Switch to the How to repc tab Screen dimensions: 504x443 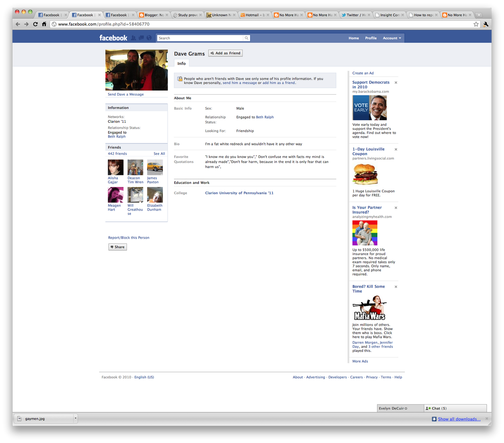click(424, 15)
